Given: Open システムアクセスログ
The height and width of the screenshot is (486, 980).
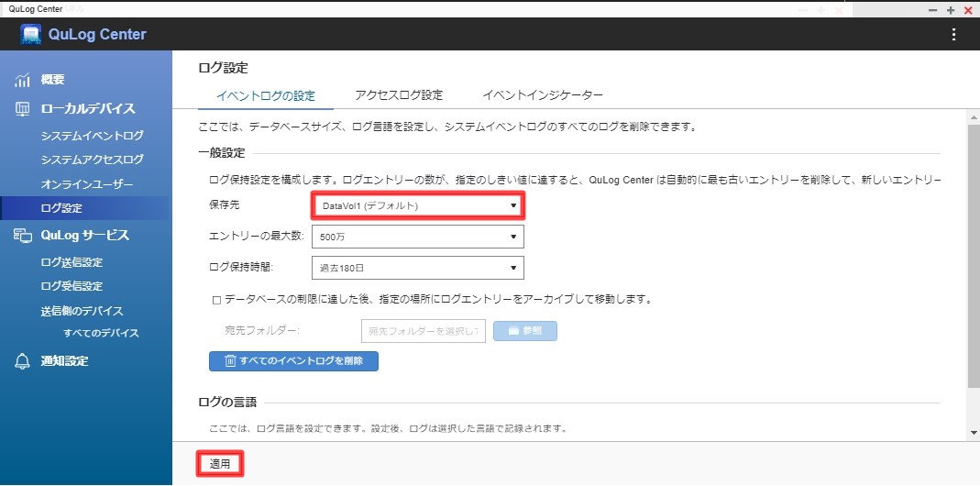Looking at the screenshot, I should (x=92, y=160).
